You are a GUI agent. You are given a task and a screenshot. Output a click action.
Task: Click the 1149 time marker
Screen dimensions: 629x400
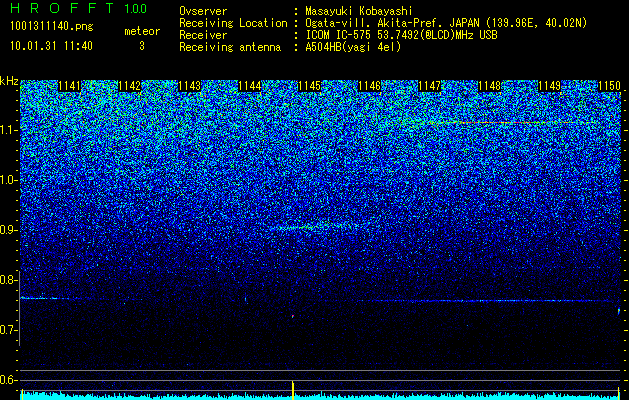coord(549,86)
